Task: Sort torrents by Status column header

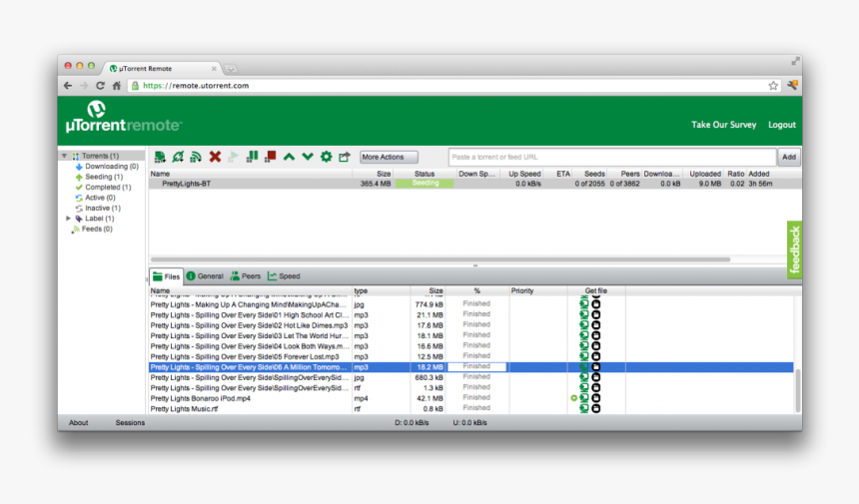Action: click(425, 174)
